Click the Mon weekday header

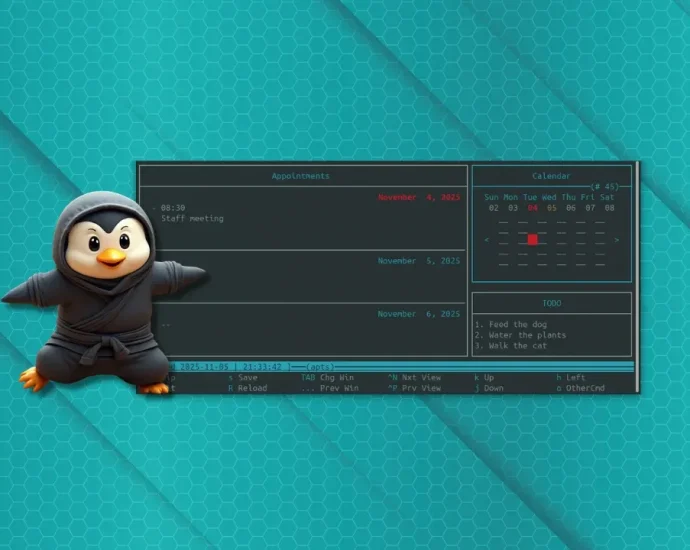point(510,197)
